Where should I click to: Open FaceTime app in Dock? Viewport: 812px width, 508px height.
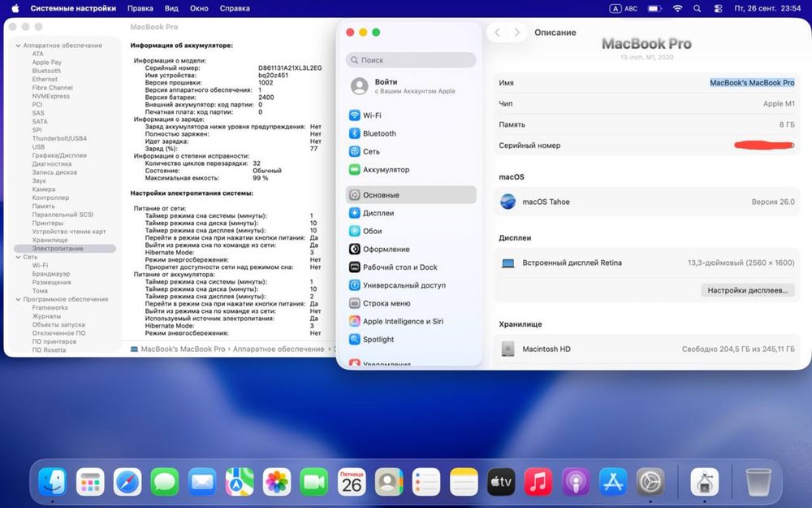(x=314, y=481)
